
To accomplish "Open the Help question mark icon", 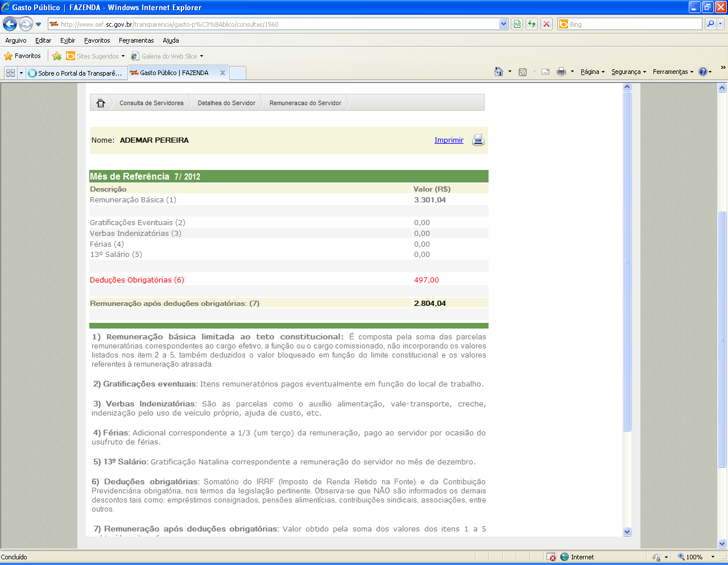I will point(703,72).
